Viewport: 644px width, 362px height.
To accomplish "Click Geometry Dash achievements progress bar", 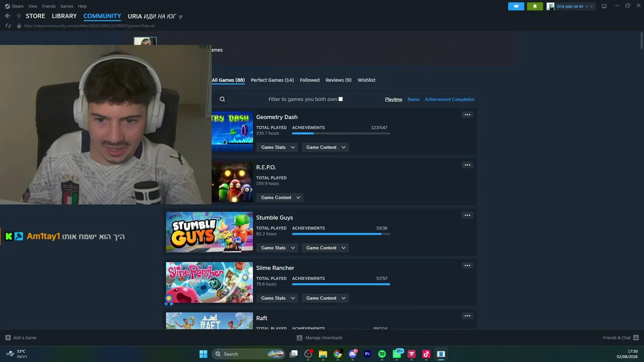I will (x=341, y=133).
